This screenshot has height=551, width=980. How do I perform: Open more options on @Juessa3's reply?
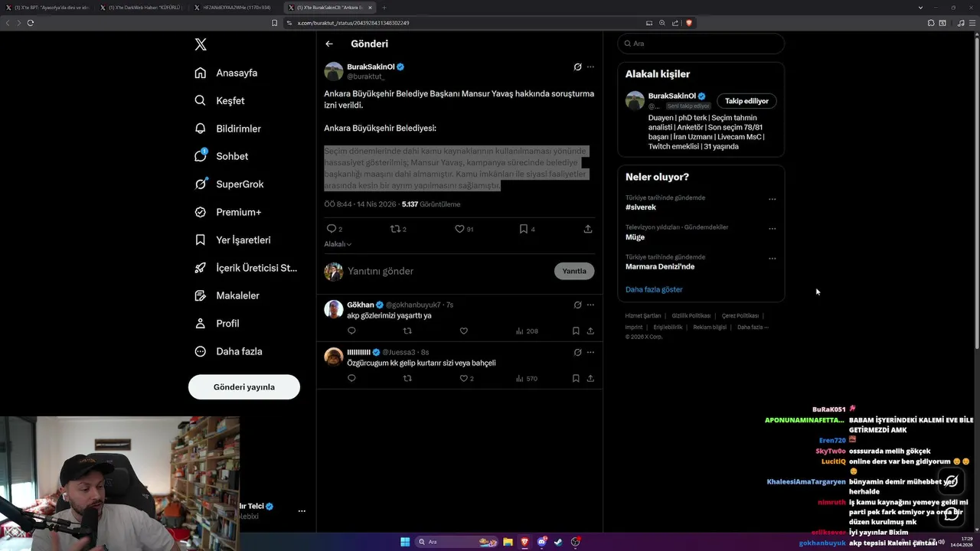click(x=590, y=352)
